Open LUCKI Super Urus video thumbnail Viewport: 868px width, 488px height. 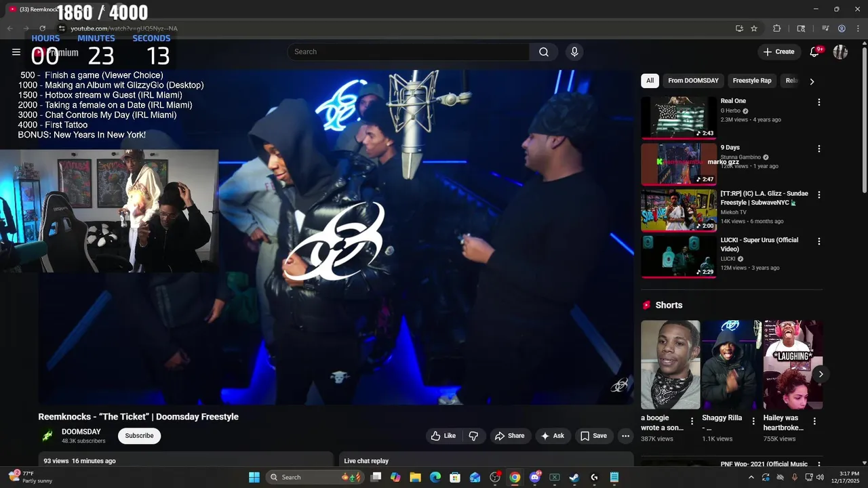pos(679,257)
